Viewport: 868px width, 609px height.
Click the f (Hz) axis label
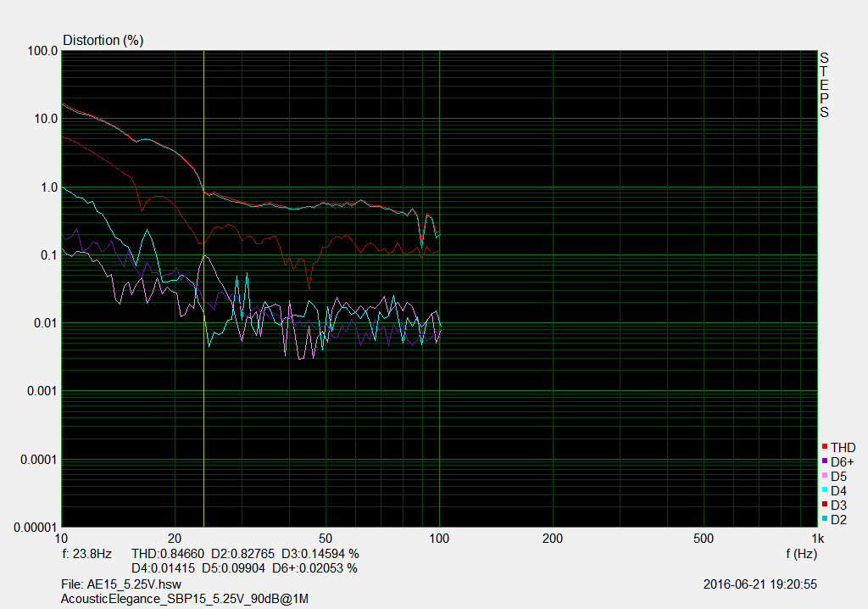[x=801, y=554]
